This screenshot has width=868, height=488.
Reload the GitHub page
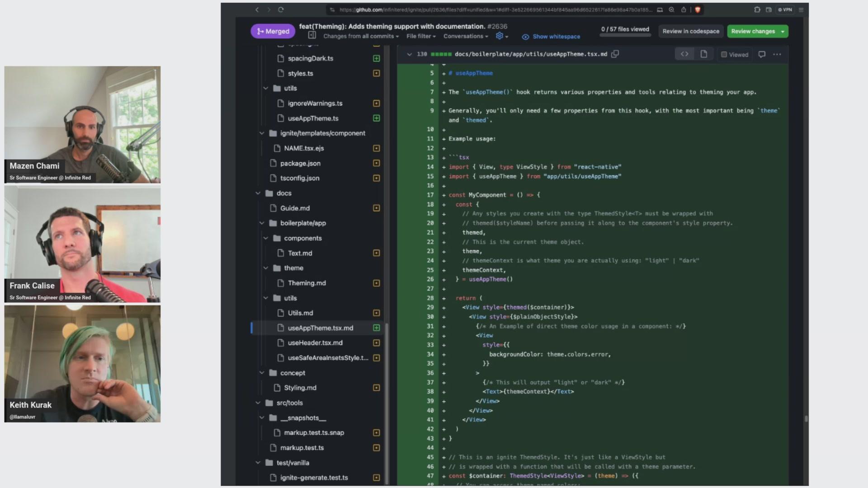pyautogui.click(x=281, y=9)
